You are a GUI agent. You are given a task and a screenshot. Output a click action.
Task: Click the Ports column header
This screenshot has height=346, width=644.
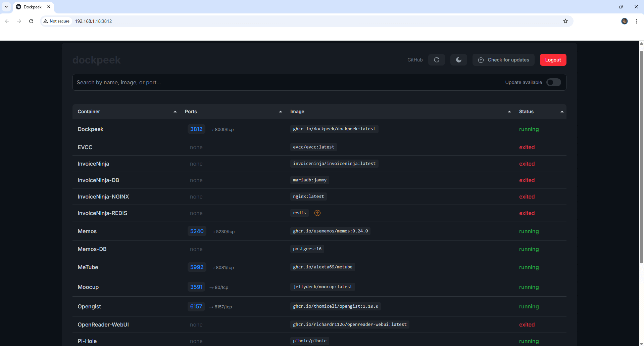click(191, 112)
